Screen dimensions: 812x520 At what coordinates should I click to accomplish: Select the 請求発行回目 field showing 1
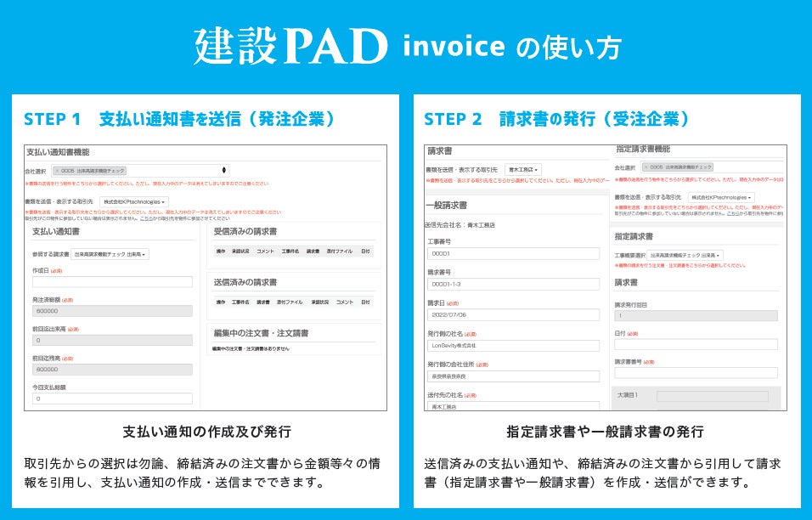(696, 316)
